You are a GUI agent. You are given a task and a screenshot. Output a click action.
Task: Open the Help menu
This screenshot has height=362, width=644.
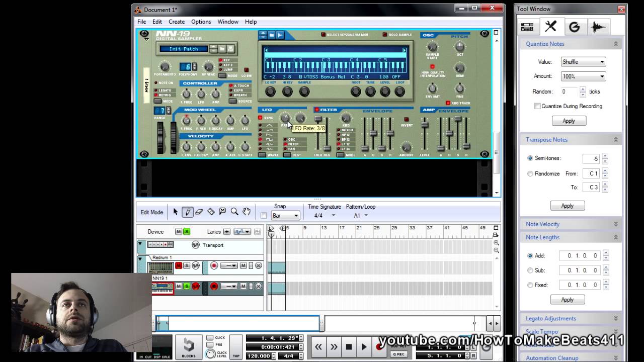[251, 22]
